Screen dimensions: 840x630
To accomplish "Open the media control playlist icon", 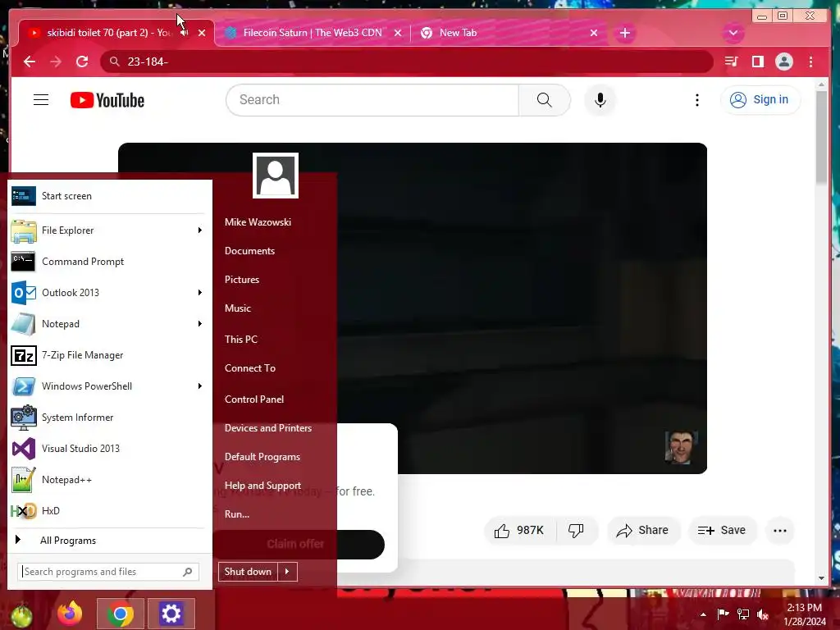I will [731, 62].
